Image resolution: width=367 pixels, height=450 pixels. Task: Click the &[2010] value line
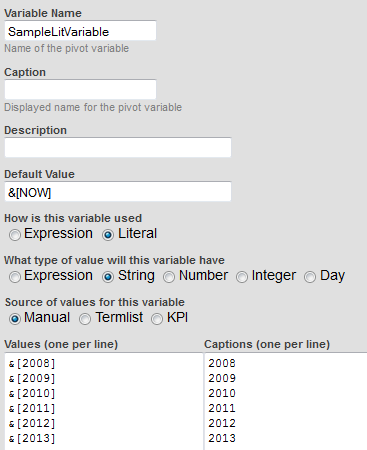click(32, 393)
